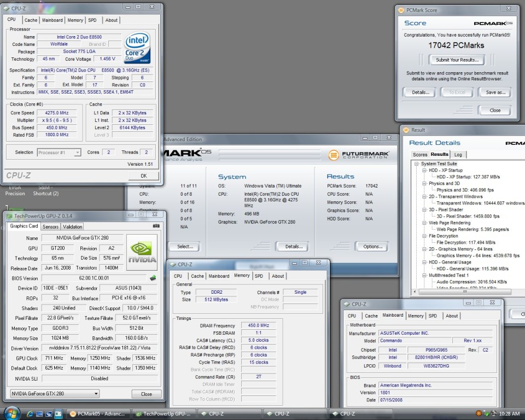Click the Result tree horizontal scrollbar
Viewport: 525px width, 420px height.
click(x=464, y=291)
